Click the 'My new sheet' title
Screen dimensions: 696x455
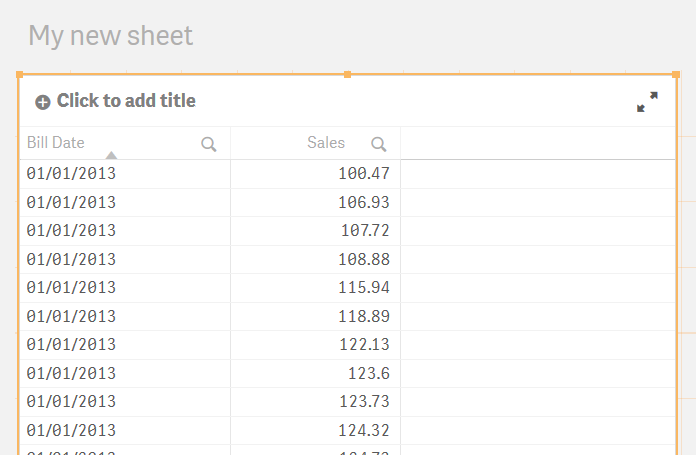click(111, 36)
